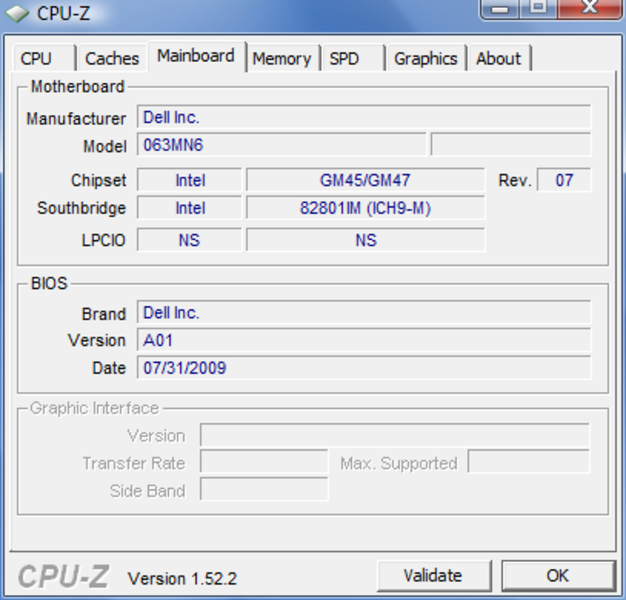The height and width of the screenshot is (600, 626).
Task: Click the BIOS group heading
Action: click(x=49, y=283)
